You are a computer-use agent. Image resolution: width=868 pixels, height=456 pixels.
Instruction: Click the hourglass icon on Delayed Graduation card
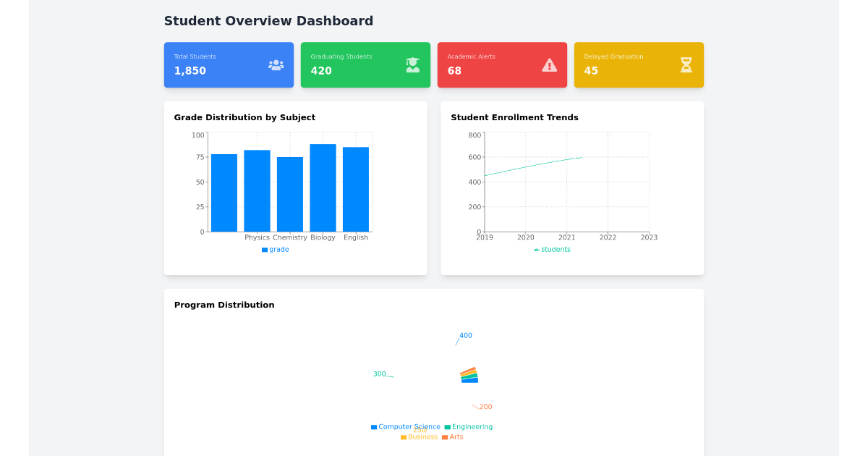click(x=685, y=64)
